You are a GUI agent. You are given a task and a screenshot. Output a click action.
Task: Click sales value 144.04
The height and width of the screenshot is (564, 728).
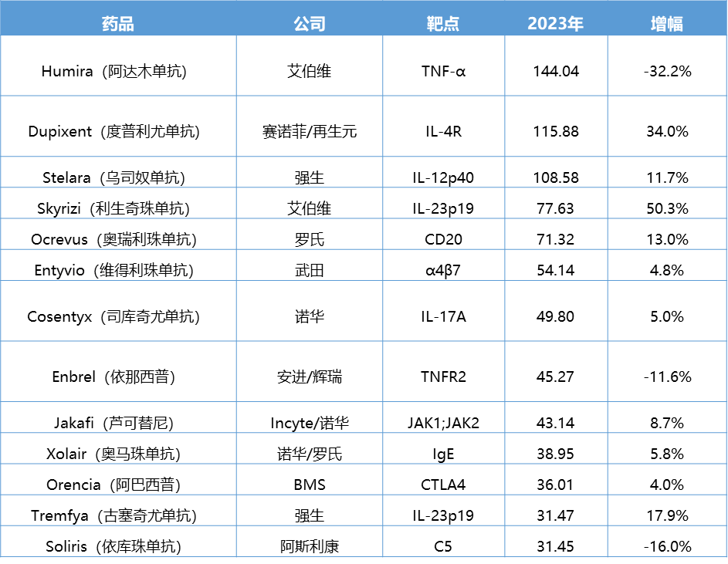coord(556,71)
